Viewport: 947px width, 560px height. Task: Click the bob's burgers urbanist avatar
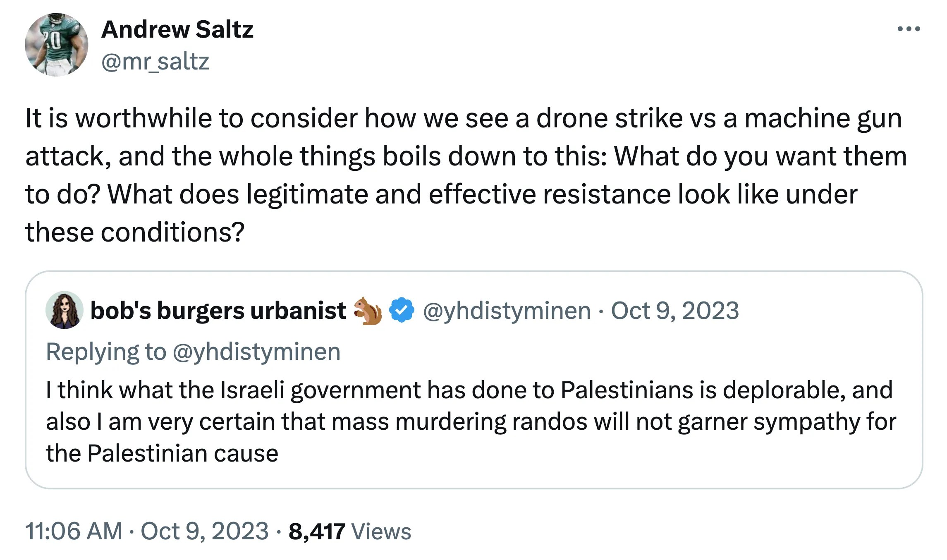tap(64, 310)
